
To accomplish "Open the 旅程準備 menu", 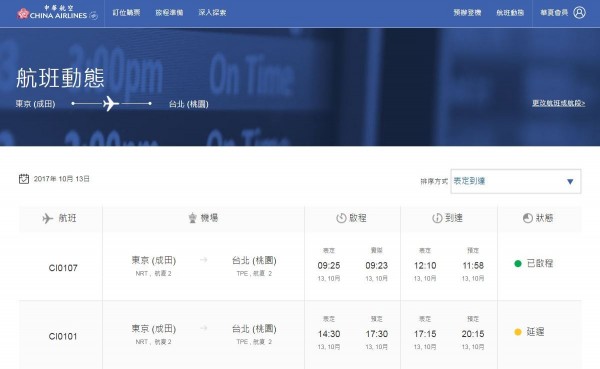I will (169, 13).
